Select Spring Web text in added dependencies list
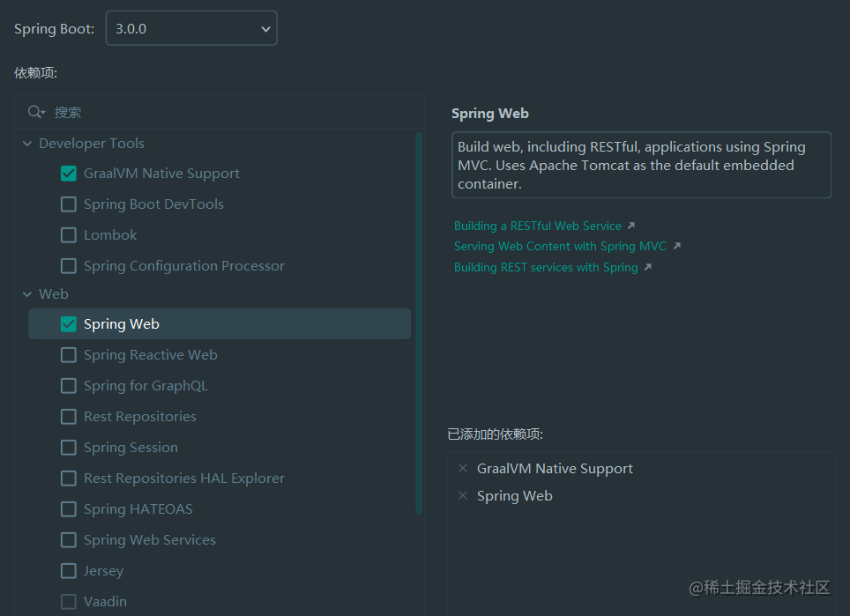 pos(514,496)
